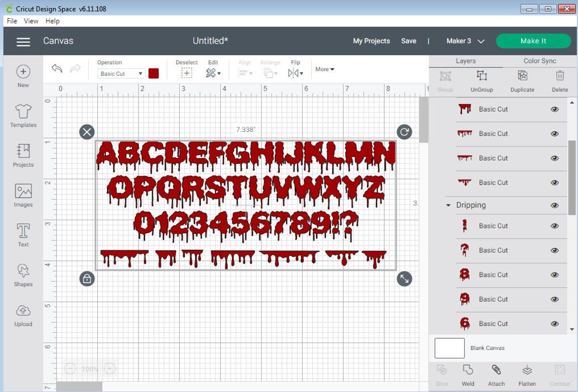Open the View menu
The height and width of the screenshot is (392, 578).
31,21
